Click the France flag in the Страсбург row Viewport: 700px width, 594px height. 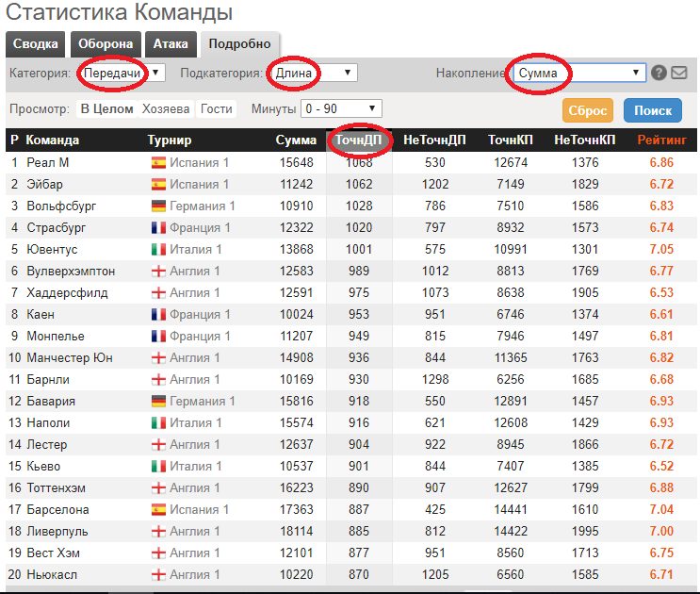point(158,227)
